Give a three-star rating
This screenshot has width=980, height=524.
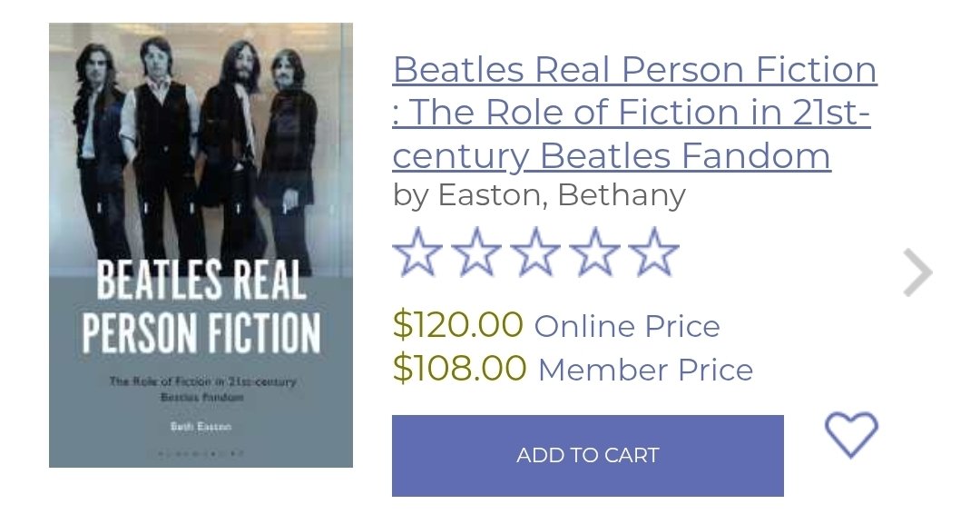tap(535, 252)
